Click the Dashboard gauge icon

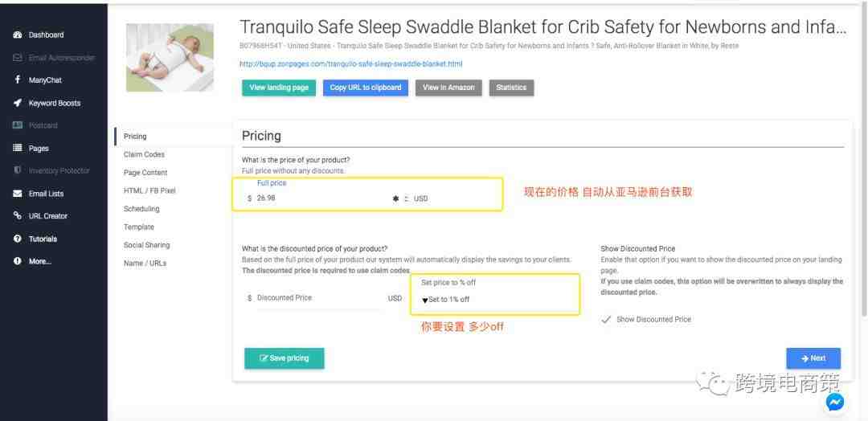[18, 35]
